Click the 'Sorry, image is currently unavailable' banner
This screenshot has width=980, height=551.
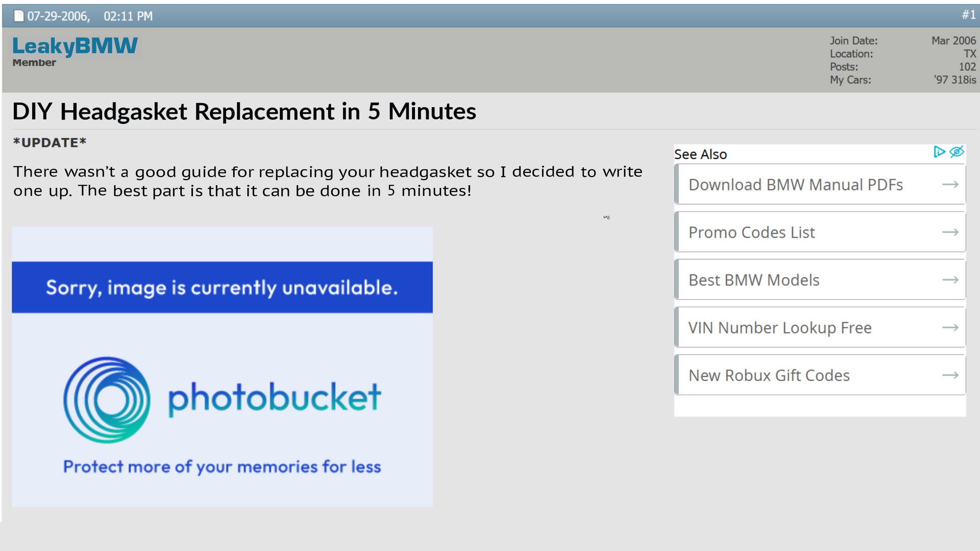click(222, 288)
